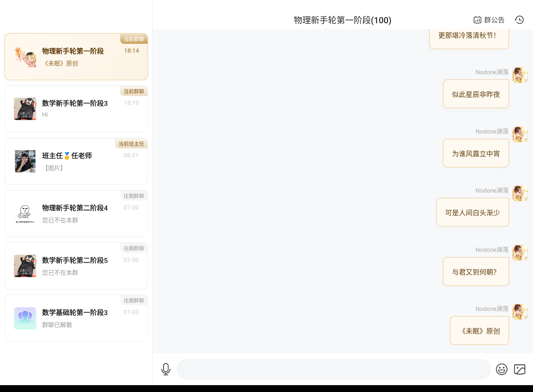Click the 为谁风露立中宵 message bubble
This screenshot has width=533, height=392.
476,153
